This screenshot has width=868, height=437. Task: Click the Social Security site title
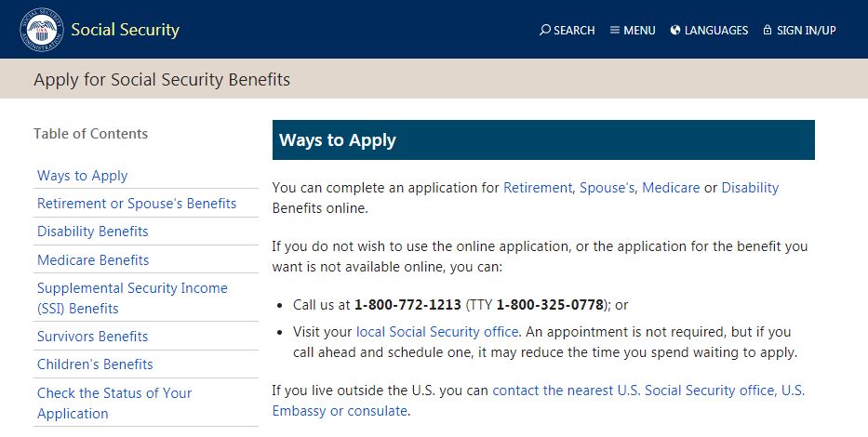point(125,30)
